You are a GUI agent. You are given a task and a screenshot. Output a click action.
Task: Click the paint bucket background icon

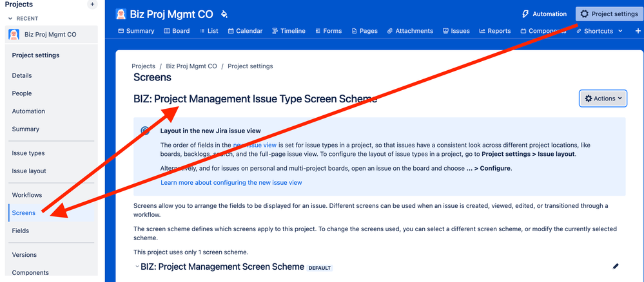click(x=224, y=14)
